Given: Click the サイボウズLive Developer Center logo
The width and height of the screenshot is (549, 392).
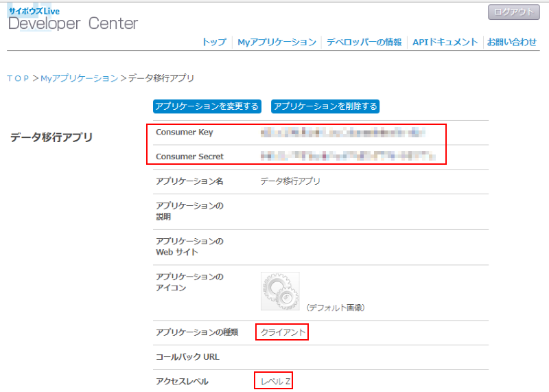Looking at the screenshot, I should click(x=73, y=19).
